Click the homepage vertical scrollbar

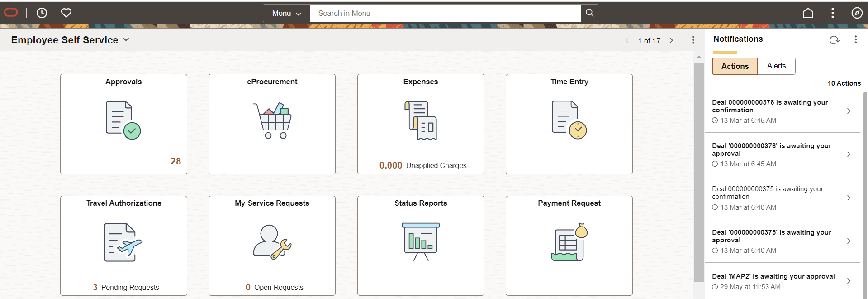699,172
